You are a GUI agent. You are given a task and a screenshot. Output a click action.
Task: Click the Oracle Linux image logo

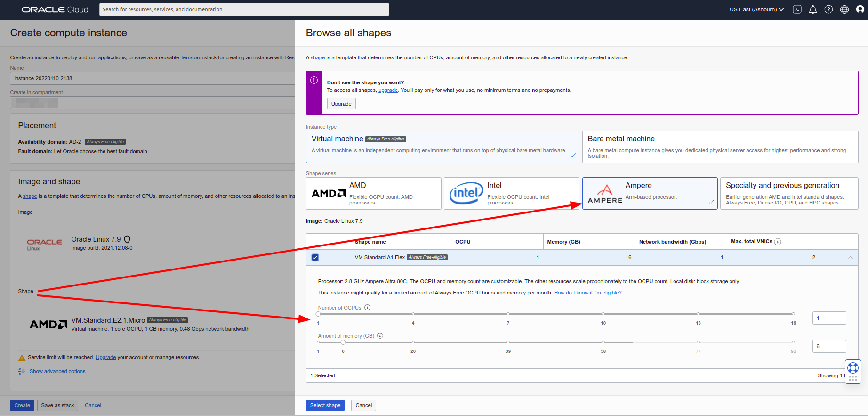pyautogui.click(x=44, y=244)
